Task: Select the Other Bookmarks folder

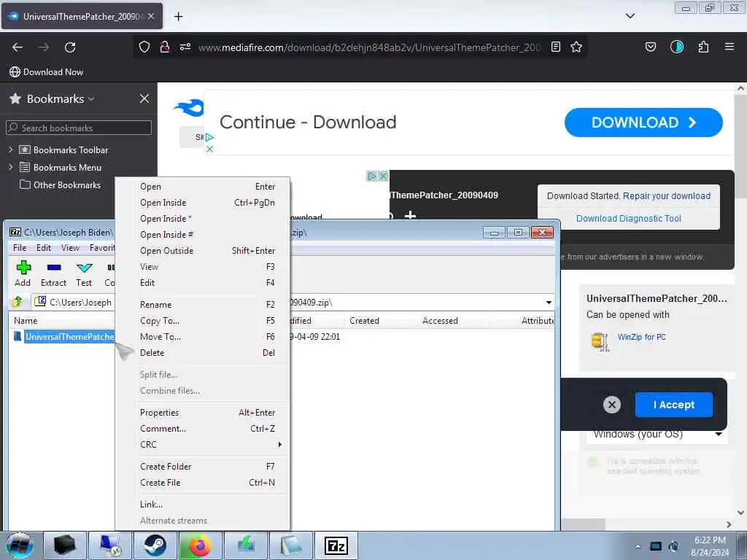Action: click(x=60, y=184)
